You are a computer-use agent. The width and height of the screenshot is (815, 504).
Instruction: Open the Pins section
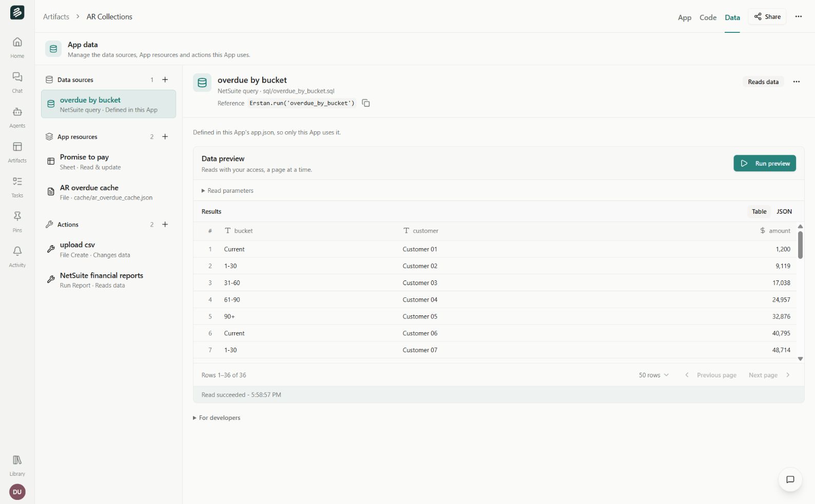click(17, 222)
